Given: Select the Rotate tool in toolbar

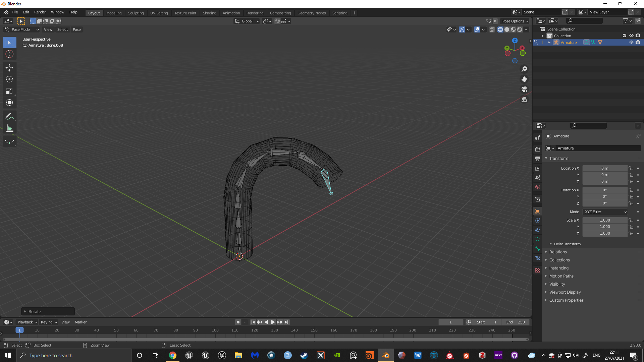Looking at the screenshot, I should click(x=9, y=79).
